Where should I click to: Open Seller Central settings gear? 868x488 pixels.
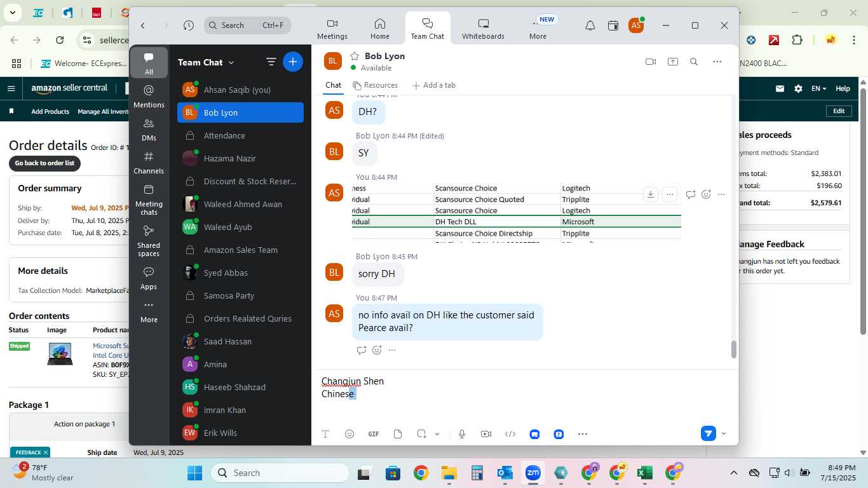[798, 89]
